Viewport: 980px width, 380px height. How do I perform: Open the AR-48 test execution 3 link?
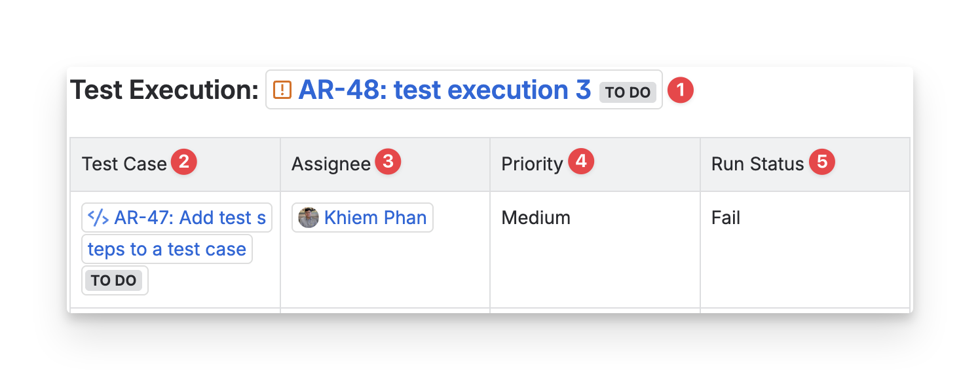tap(444, 90)
